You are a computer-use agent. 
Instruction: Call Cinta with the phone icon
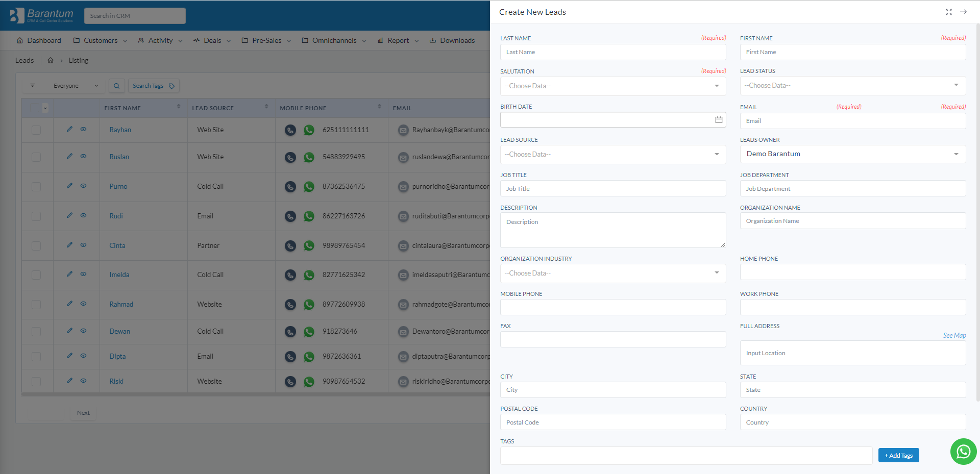290,246
